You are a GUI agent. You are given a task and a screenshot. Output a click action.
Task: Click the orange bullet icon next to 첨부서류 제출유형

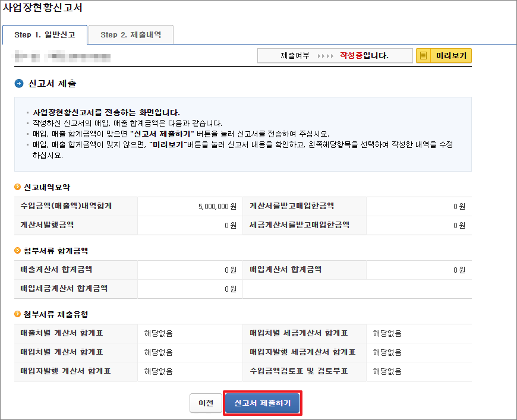(17, 314)
